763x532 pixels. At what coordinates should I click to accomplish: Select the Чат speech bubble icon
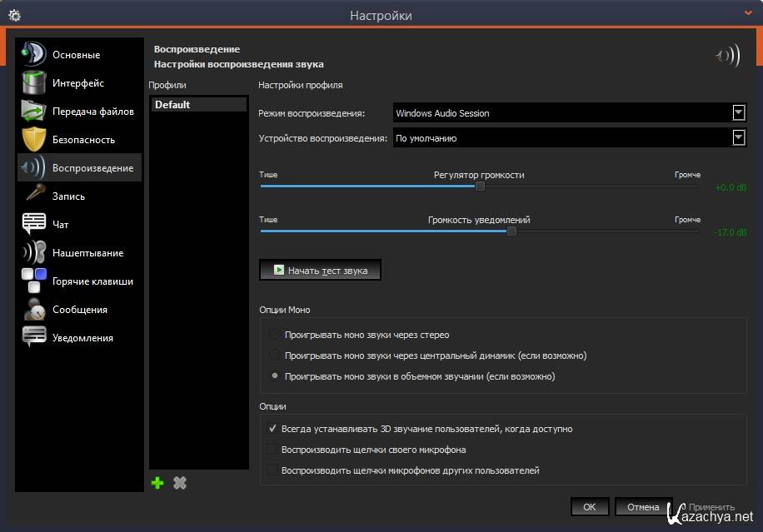[x=33, y=225]
